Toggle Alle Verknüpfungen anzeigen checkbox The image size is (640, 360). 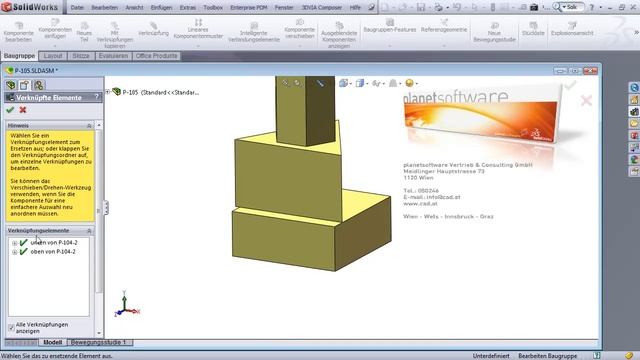click(x=11, y=328)
